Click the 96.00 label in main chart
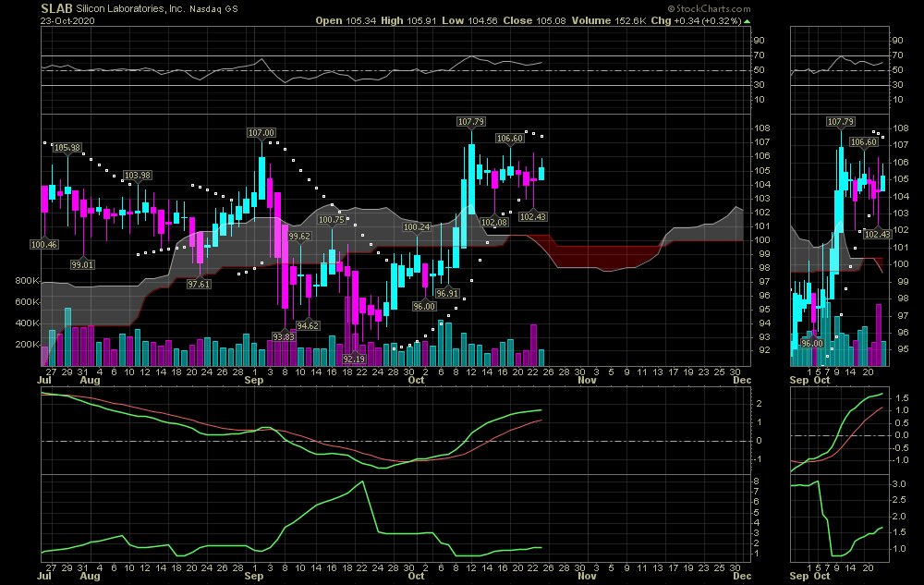The image size is (924, 585). [x=424, y=306]
